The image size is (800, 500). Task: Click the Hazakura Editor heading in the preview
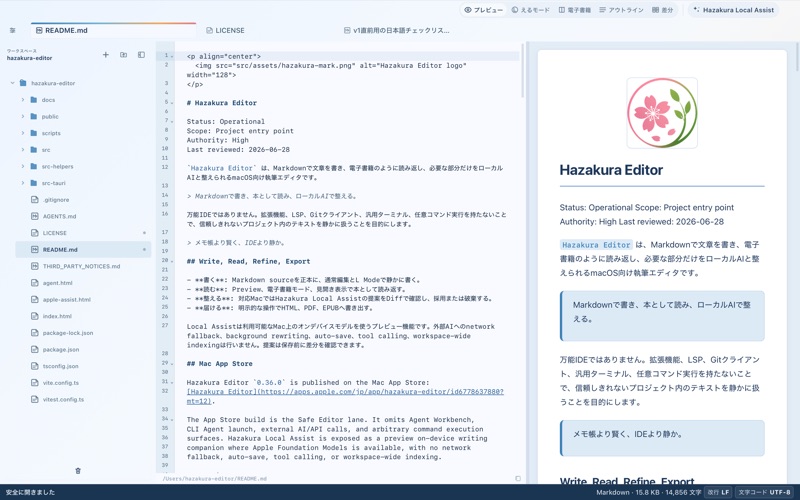(611, 170)
